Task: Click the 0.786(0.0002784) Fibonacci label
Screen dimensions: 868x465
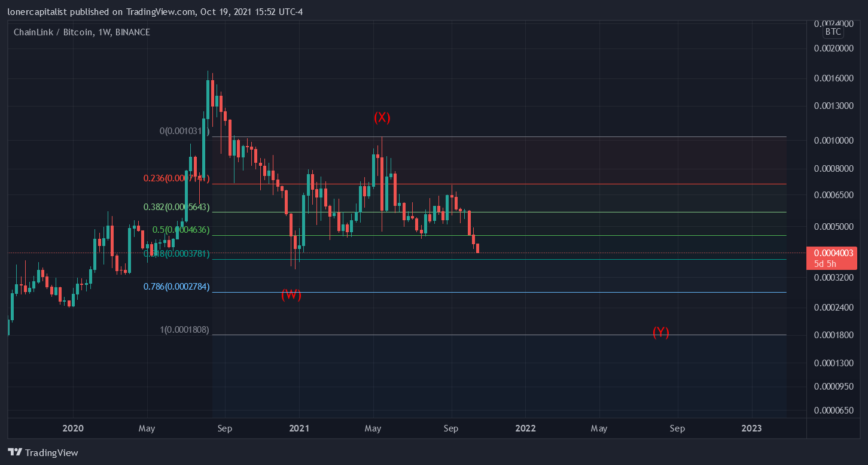Action: 176,287
